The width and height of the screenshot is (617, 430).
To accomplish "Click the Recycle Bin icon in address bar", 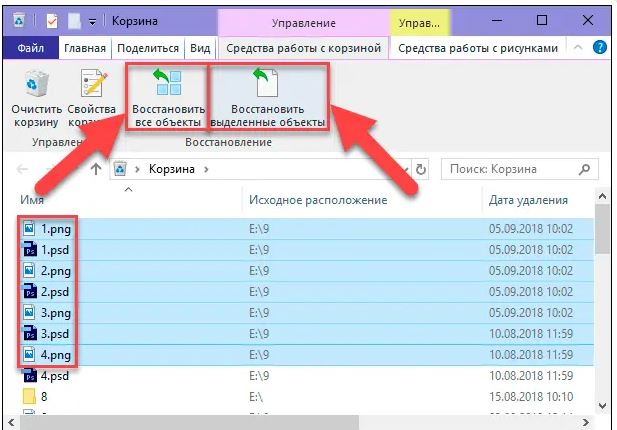I will [x=120, y=169].
